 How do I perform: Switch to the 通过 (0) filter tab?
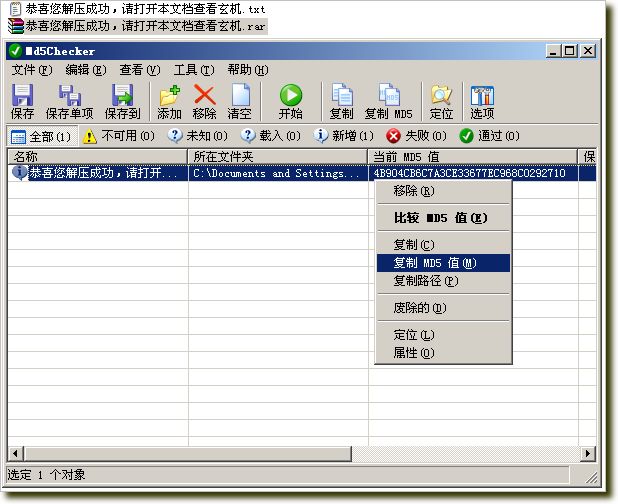[x=490, y=136]
